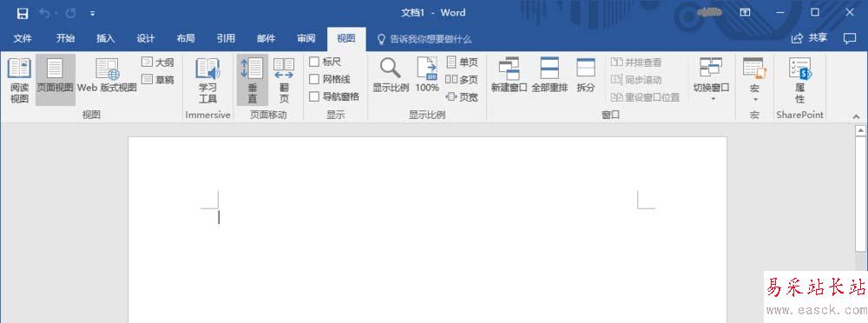Select Side to Side page movement (翻页)
The width and height of the screenshot is (868, 323).
(284, 81)
